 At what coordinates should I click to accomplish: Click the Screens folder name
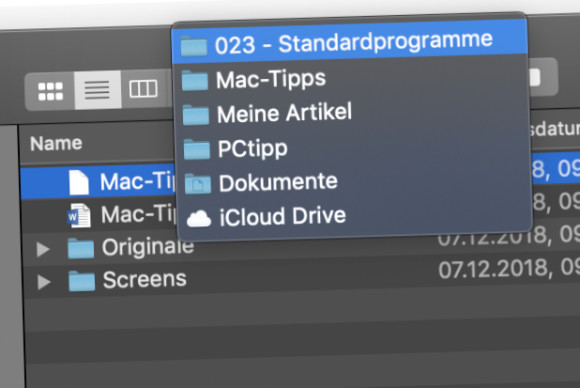pyautogui.click(x=145, y=279)
